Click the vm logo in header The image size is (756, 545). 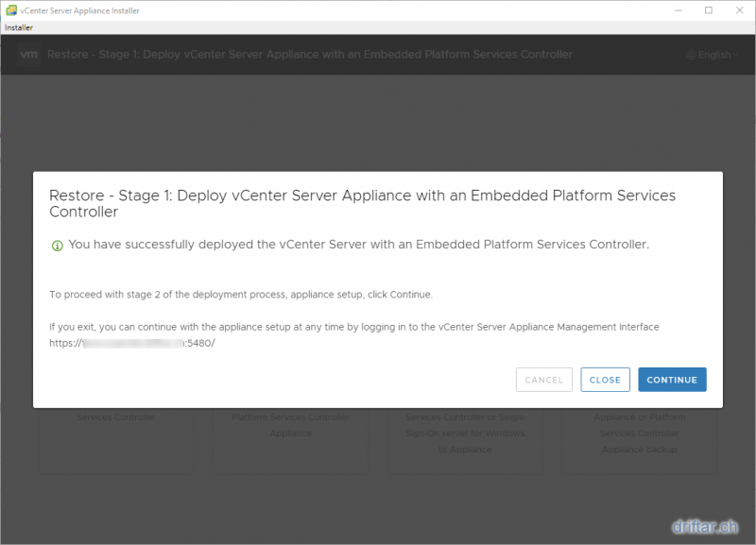(28, 55)
